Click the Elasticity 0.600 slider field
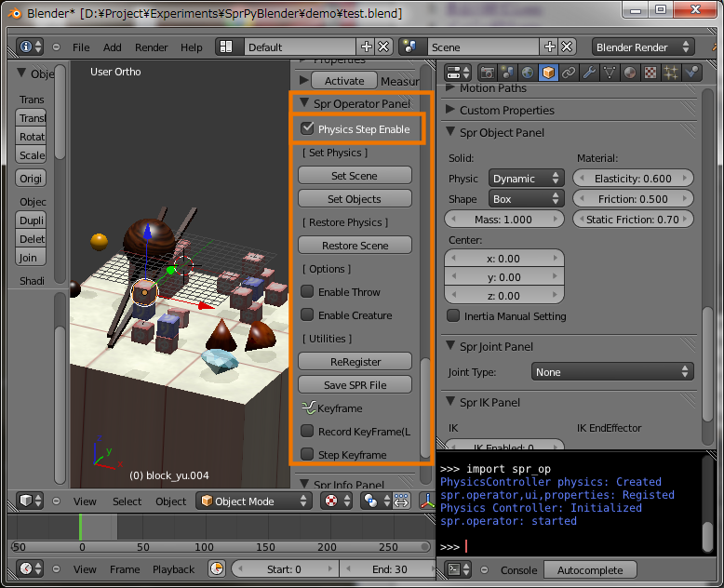Image resolution: width=724 pixels, height=588 pixels. [633, 178]
